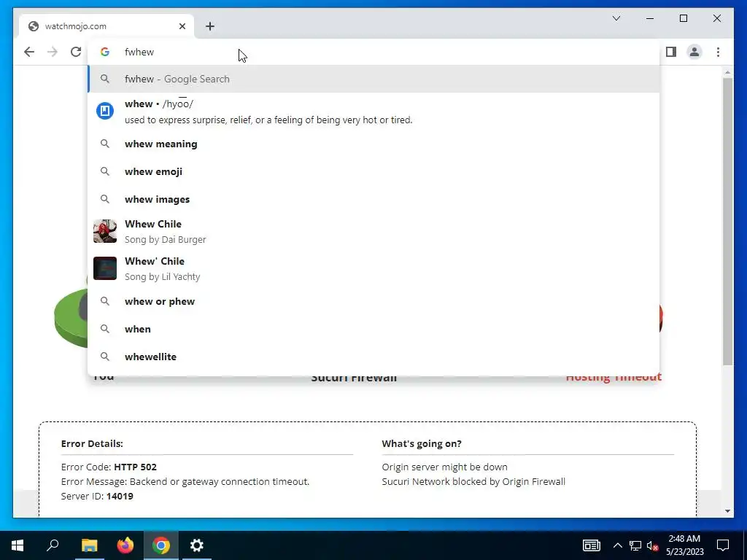Click the Google logo in the address bar

pos(105,52)
